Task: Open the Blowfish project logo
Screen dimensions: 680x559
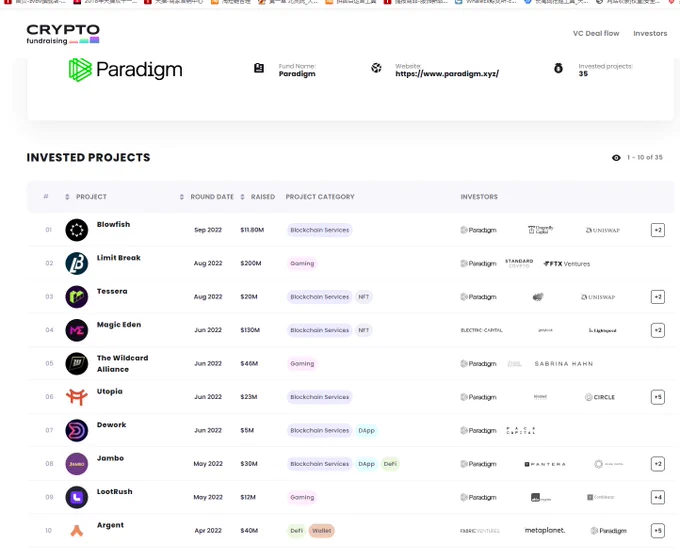Action: tap(77, 230)
